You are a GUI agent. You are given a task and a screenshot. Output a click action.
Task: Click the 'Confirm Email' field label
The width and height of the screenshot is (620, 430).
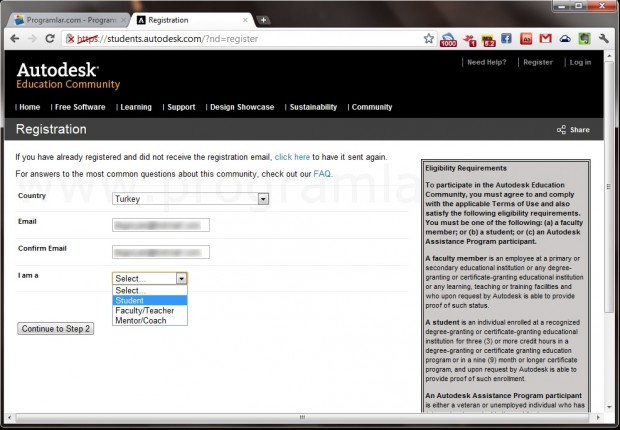pos(42,248)
